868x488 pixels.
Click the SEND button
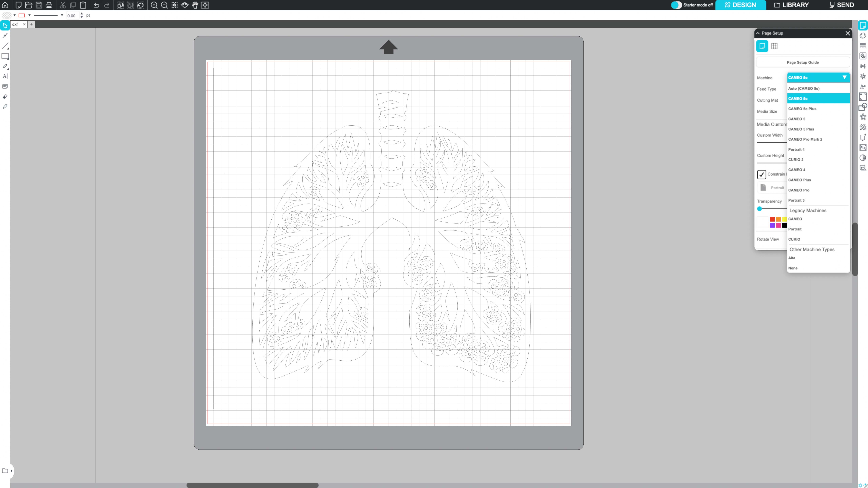click(841, 5)
